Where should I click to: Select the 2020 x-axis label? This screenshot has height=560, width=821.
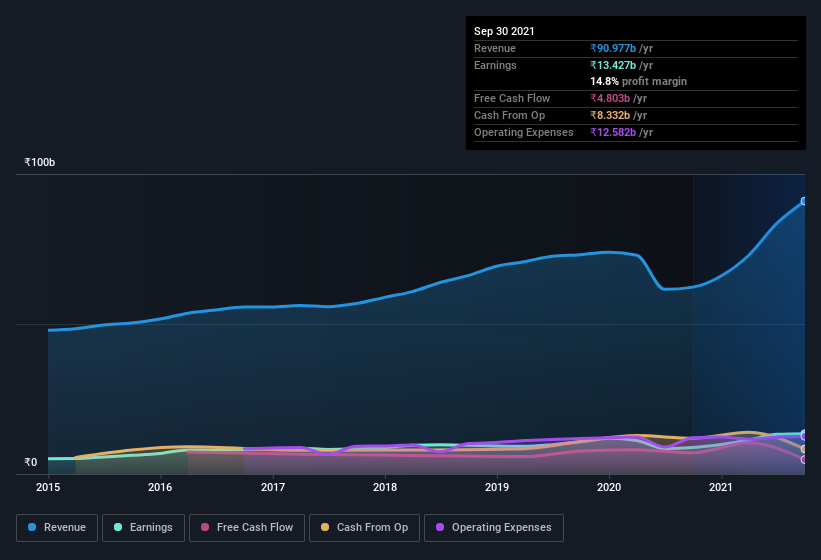coord(609,487)
